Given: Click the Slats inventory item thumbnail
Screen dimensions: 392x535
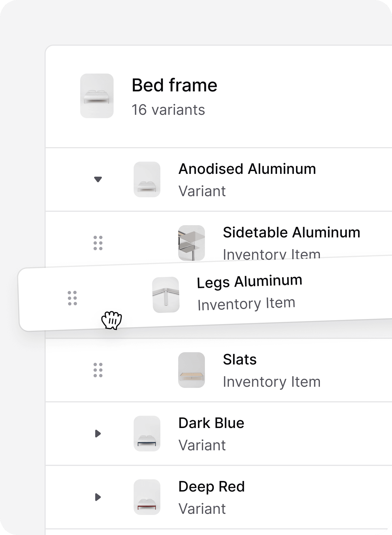Looking at the screenshot, I should tap(192, 370).
